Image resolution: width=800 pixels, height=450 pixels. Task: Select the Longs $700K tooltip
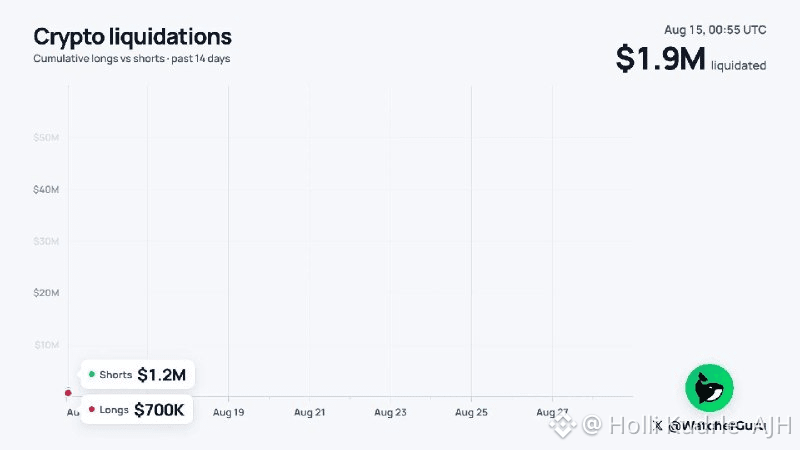point(137,409)
